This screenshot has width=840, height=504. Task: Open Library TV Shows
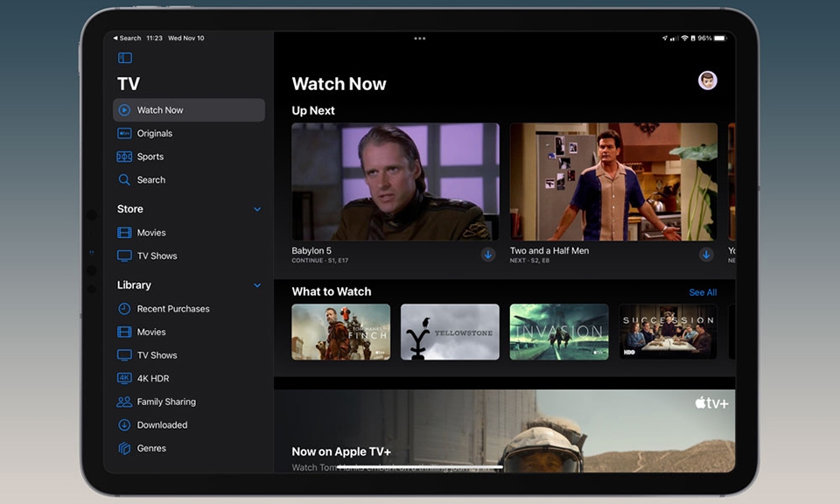[189, 355]
